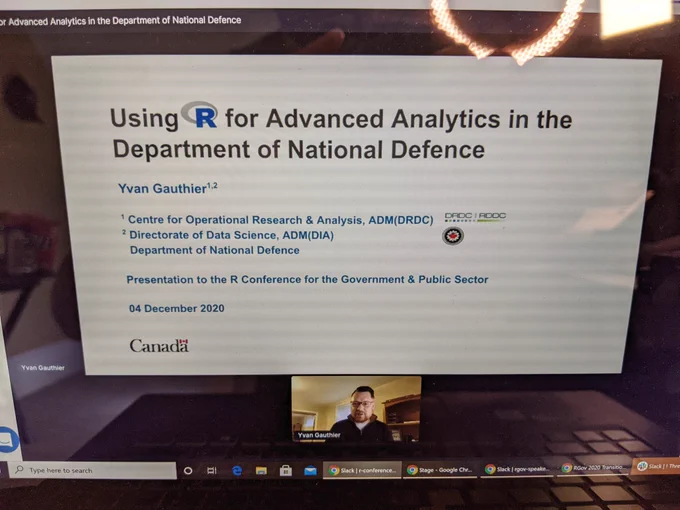680x510 pixels.
Task: Click '04 December 2020' date text
Action: tap(177, 308)
